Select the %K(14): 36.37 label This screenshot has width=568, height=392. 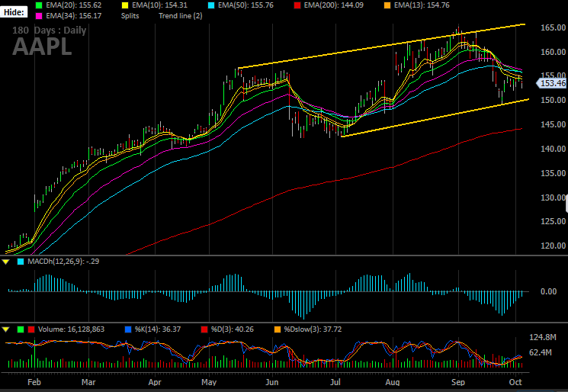click(158, 329)
